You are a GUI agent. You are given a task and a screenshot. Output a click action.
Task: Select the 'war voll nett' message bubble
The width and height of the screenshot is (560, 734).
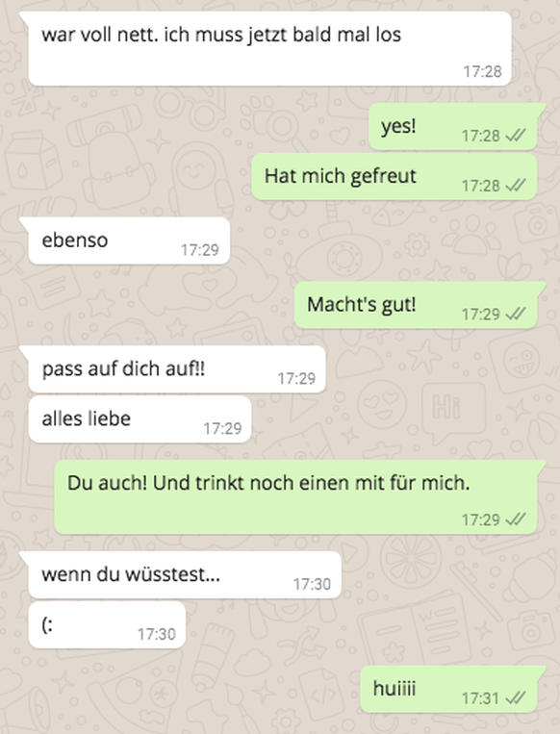pyautogui.click(x=269, y=49)
